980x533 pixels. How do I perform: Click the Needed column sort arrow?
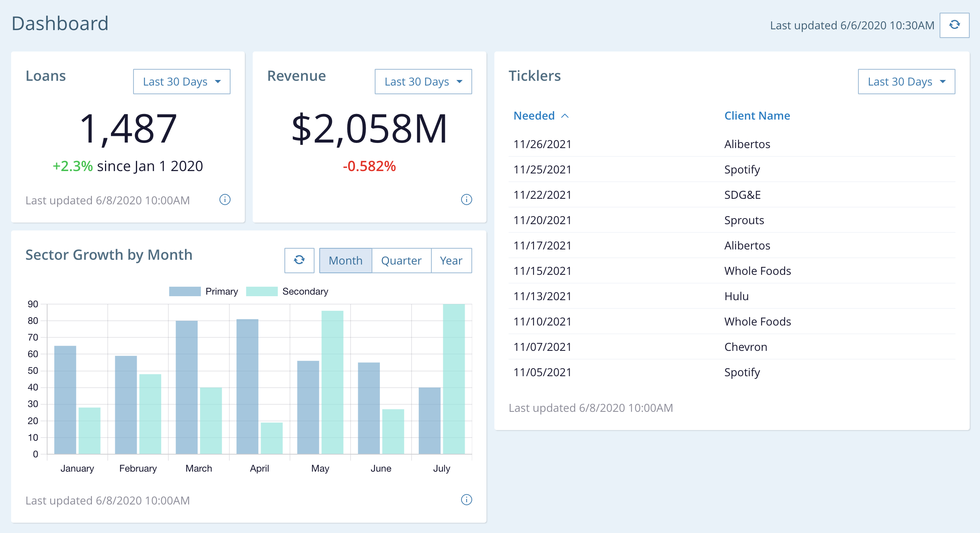click(565, 116)
